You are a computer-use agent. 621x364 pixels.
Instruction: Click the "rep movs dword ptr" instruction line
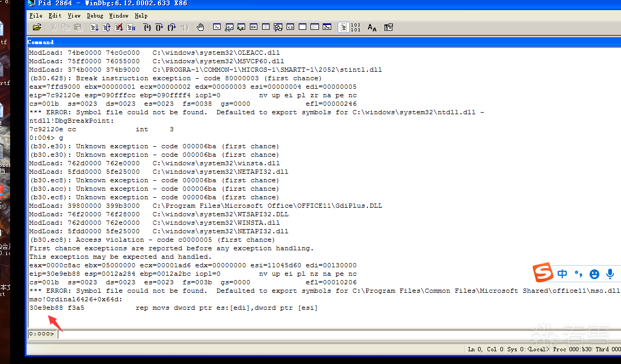(x=173, y=308)
